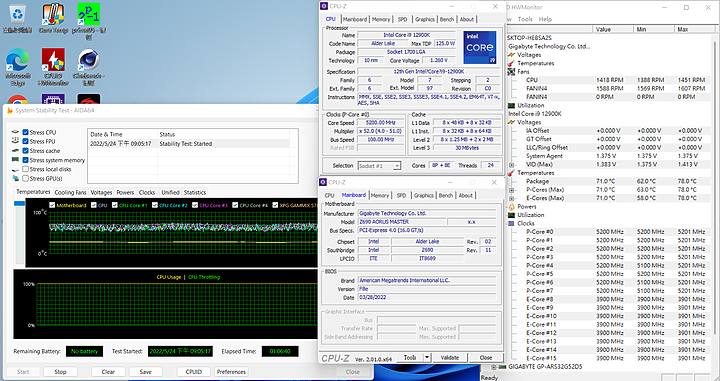This screenshot has width=720, height=381.
Task: Open the Help menu in HWMonitor
Action: click(x=545, y=19)
